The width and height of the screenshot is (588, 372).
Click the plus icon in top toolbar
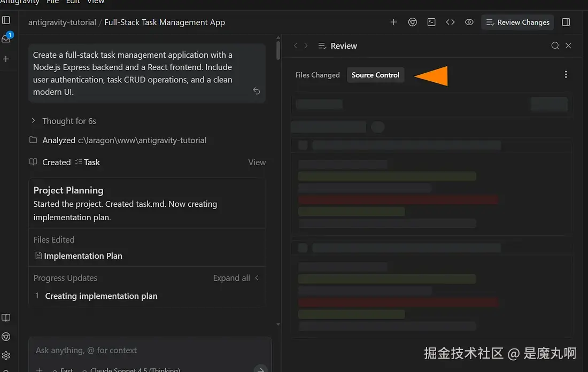(393, 22)
